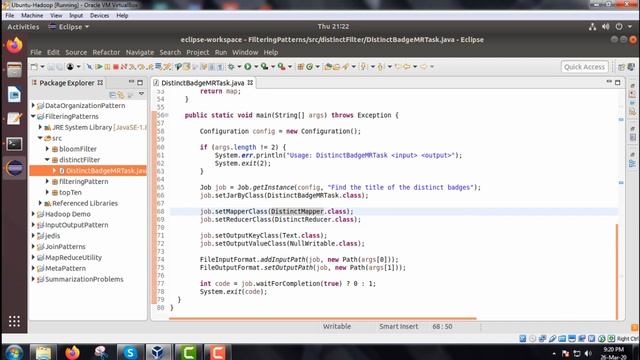Click the Back navigation arrow in the toolbar
640x360 pixels.
point(407,67)
